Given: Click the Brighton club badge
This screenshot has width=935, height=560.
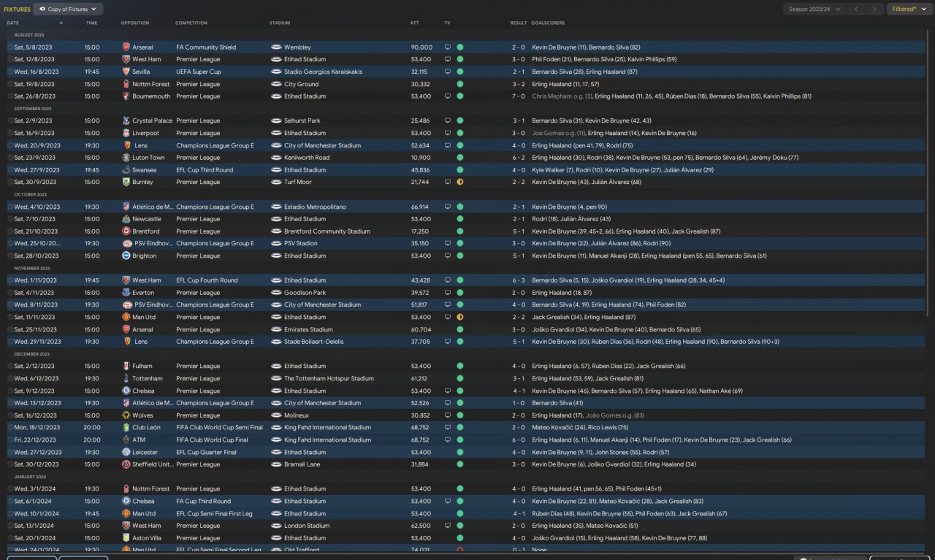Looking at the screenshot, I should tap(126, 256).
